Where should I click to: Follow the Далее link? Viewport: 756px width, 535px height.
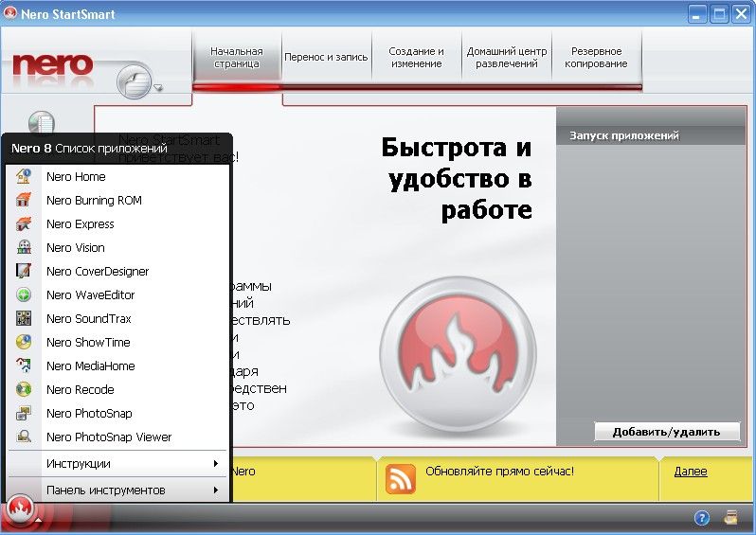pyautogui.click(x=691, y=471)
